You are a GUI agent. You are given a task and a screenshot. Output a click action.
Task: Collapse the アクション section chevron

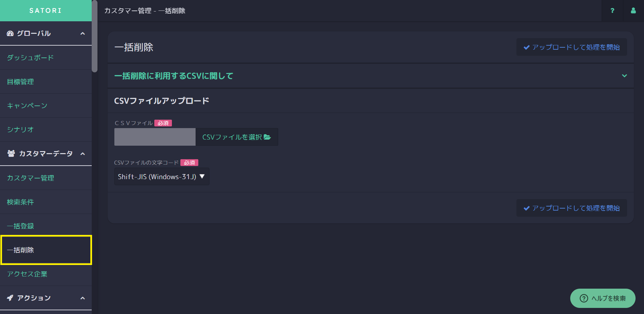(x=83, y=298)
